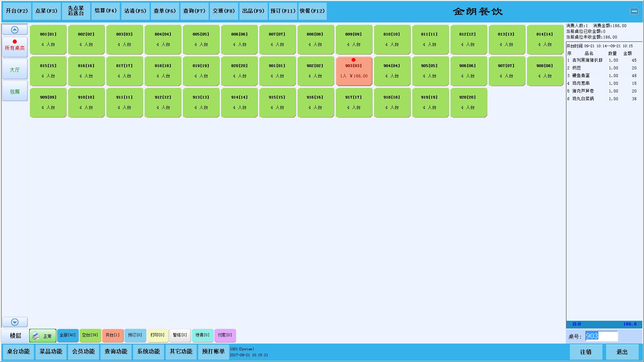The image size is (644, 362).
Task: Select table 801[01]
Action: [x=48, y=39]
